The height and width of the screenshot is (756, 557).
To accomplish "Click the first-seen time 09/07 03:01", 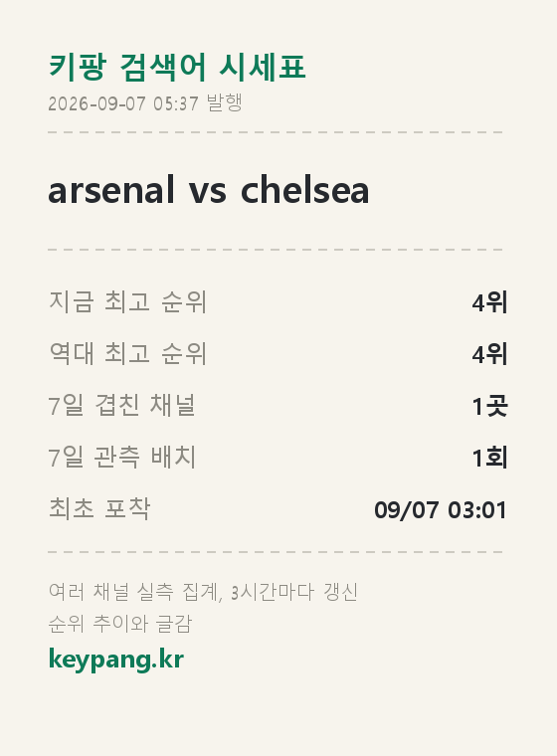I will (x=441, y=509).
